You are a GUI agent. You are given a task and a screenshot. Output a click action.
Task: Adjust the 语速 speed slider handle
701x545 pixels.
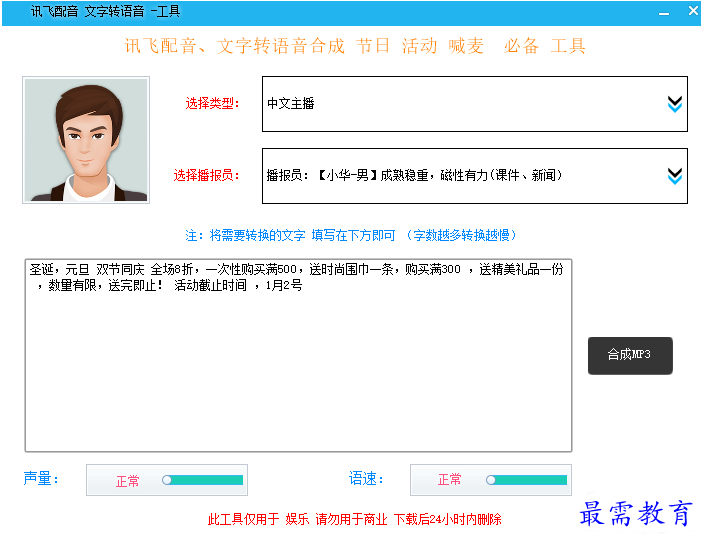click(x=490, y=480)
